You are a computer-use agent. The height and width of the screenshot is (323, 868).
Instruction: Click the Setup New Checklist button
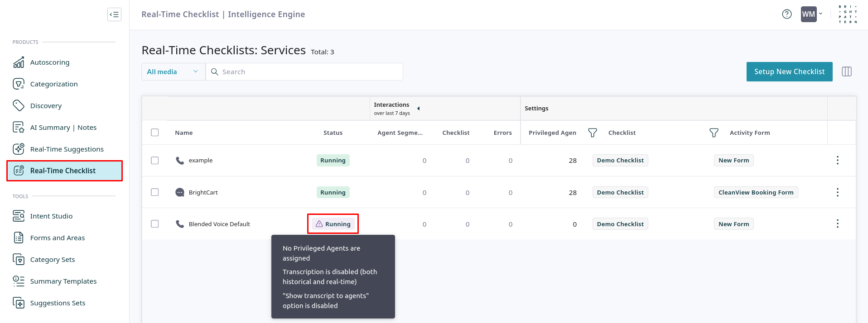(x=789, y=72)
